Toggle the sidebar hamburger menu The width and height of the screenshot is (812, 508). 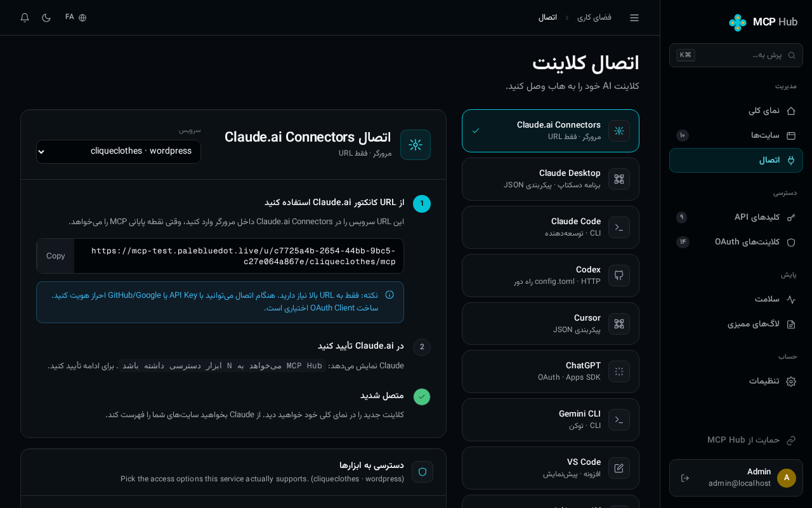[x=634, y=18]
